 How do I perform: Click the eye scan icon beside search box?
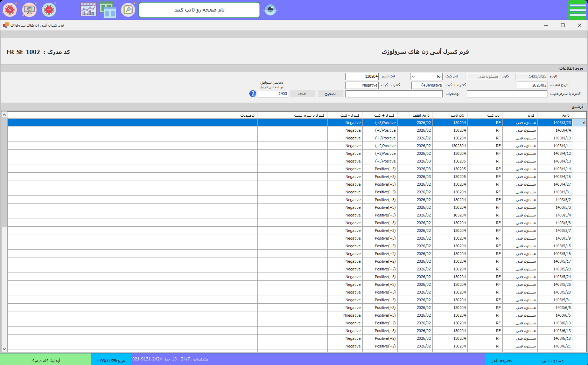tap(270, 10)
